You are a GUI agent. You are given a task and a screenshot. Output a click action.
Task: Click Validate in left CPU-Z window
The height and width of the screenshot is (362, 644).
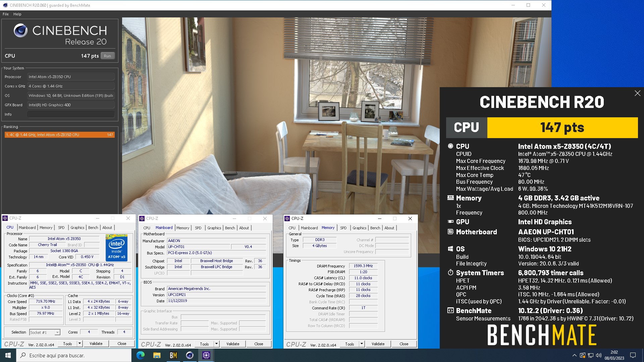pos(96,344)
